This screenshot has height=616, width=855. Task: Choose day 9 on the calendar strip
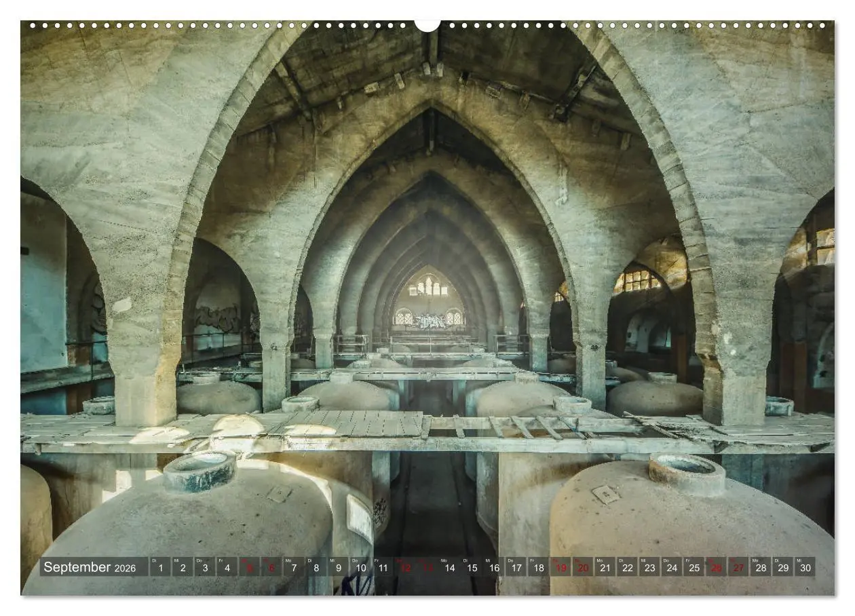[338, 567]
